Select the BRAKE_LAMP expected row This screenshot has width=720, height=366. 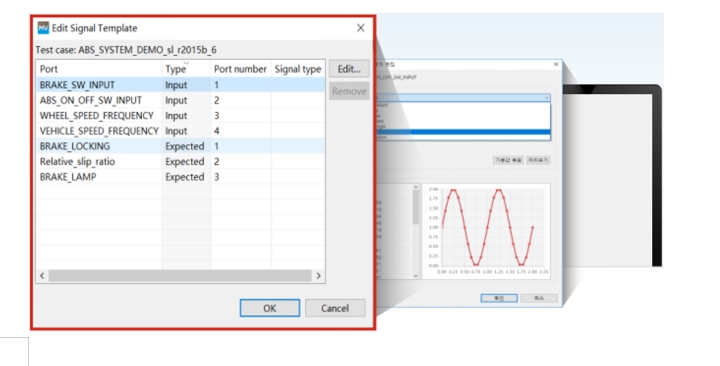[x=180, y=177]
